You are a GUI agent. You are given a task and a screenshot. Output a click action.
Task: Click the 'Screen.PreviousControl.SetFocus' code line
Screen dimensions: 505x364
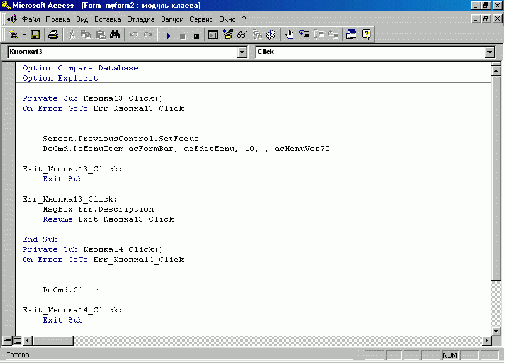pyautogui.click(x=120, y=138)
